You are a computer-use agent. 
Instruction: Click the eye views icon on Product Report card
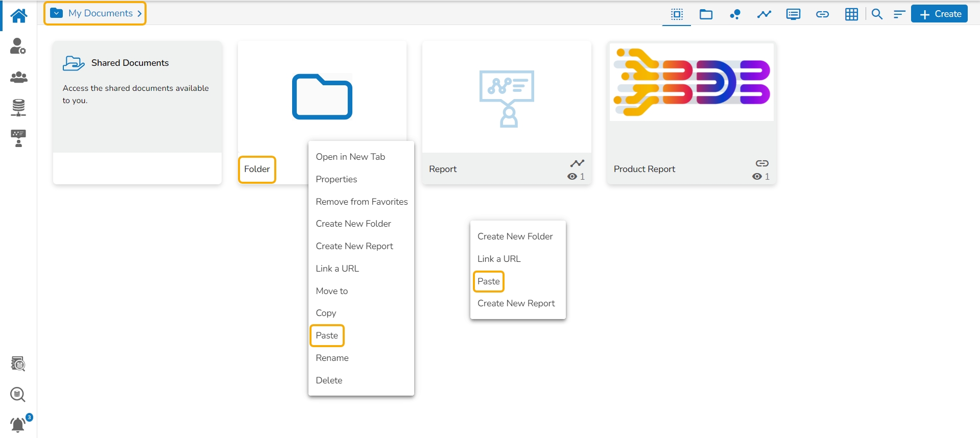click(x=757, y=177)
